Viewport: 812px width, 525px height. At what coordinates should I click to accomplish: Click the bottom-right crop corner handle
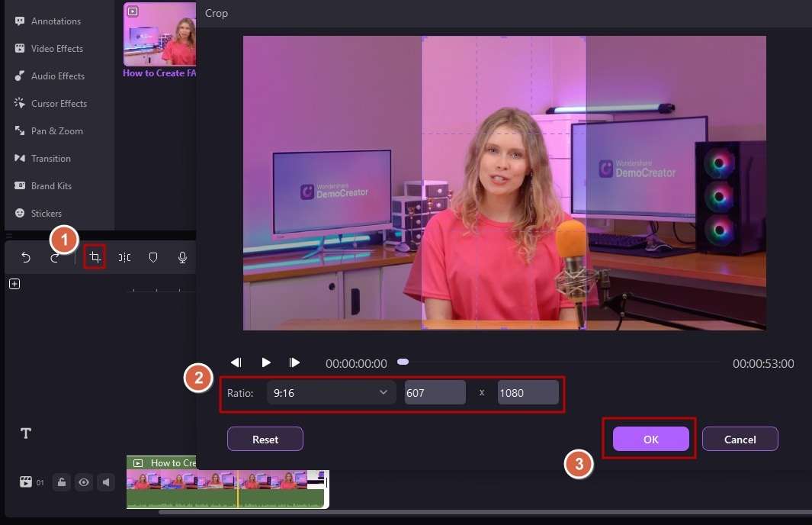[x=583, y=327]
